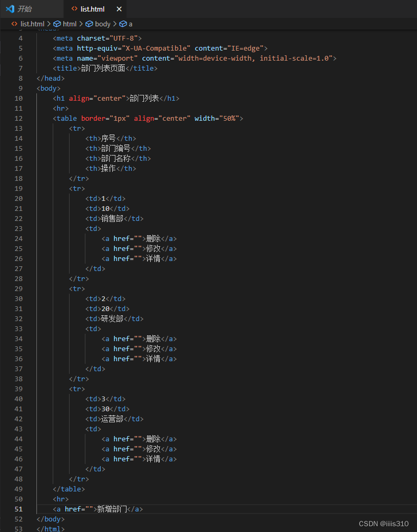The height and width of the screenshot is (532, 417).
Task: Click the cube icon beside body breadcrumb
Action: [89, 24]
